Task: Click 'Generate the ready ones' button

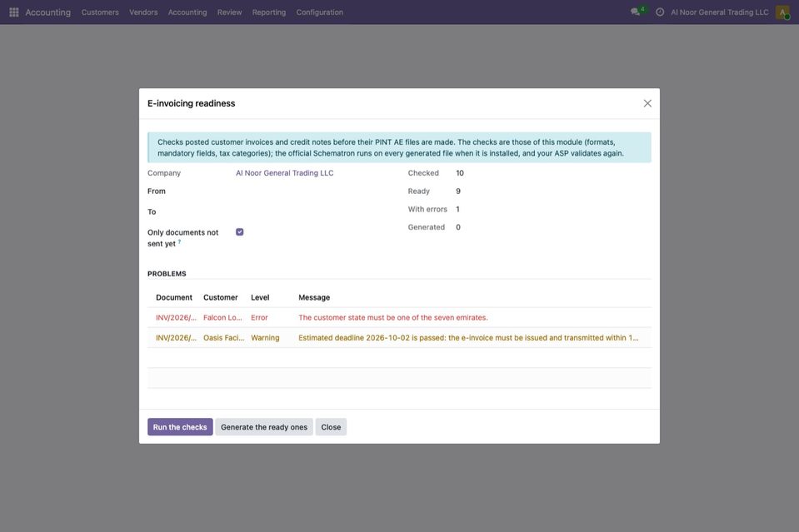Action: click(x=264, y=427)
